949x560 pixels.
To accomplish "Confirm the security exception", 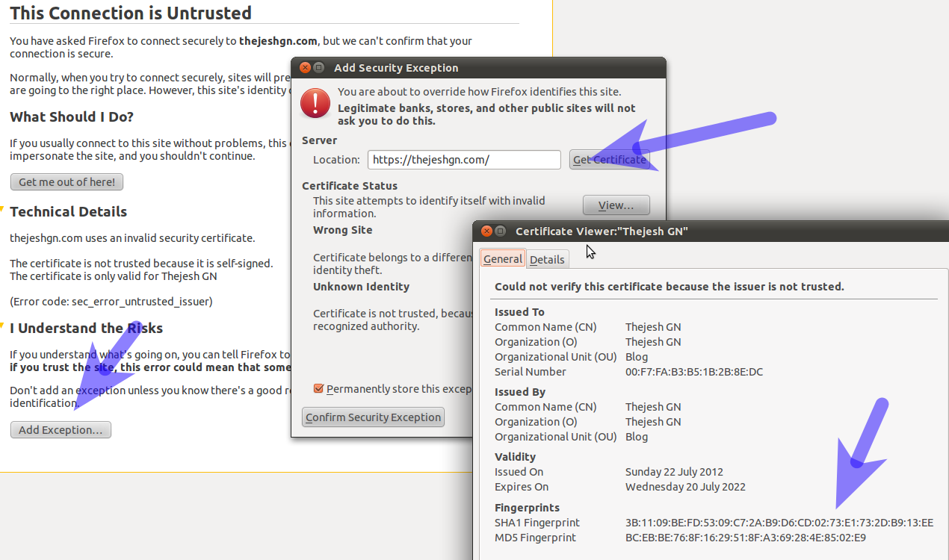I will point(374,417).
